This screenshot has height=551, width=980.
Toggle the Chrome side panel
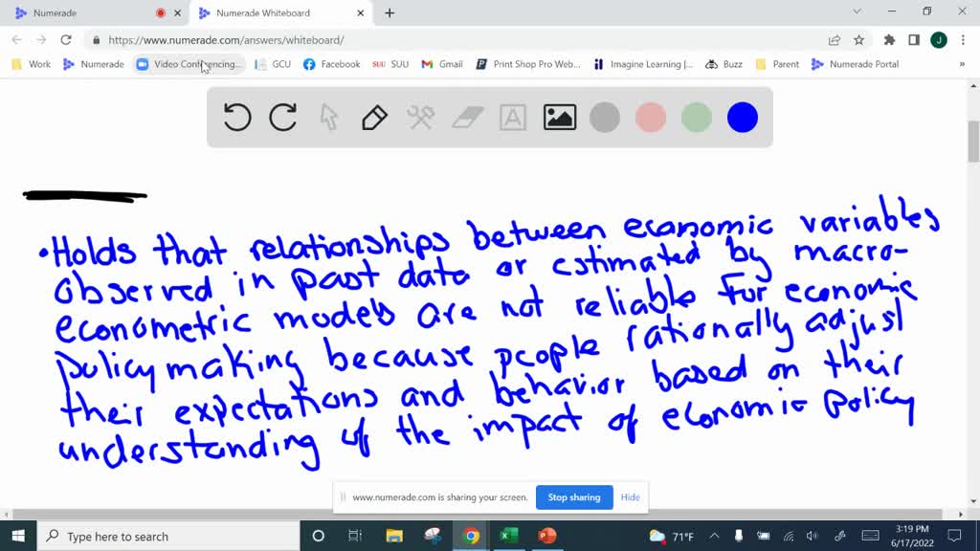pyautogui.click(x=914, y=40)
